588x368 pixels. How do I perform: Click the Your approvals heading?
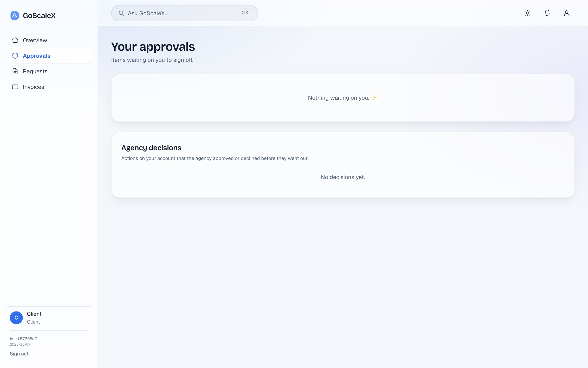tap(153, 47)
